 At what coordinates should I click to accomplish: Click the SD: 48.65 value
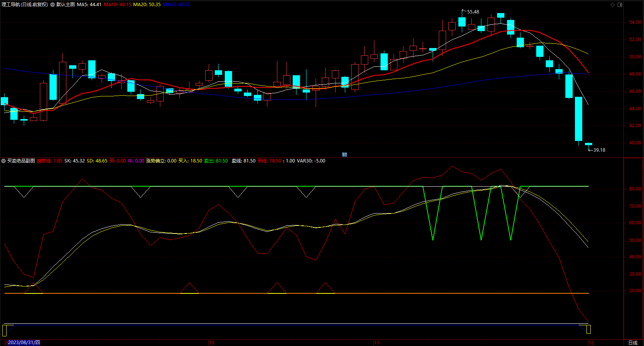coord(97,161)
